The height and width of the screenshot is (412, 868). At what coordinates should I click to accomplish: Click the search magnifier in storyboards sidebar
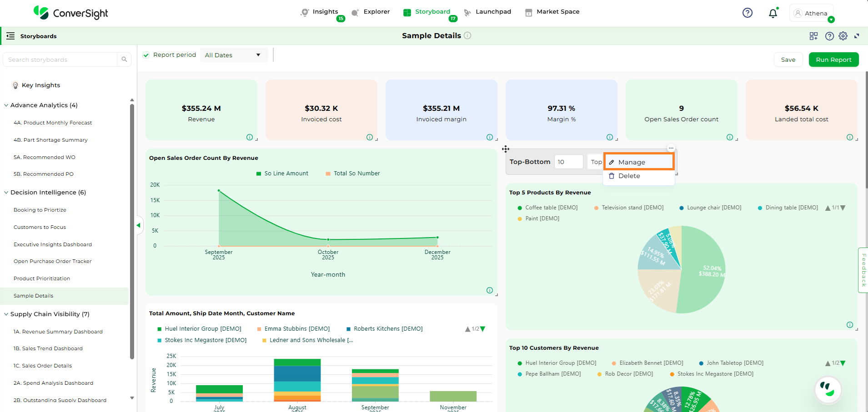click(124, 60)
